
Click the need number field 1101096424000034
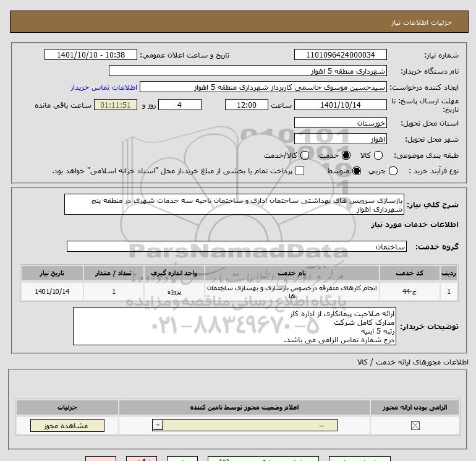(340, 54)
